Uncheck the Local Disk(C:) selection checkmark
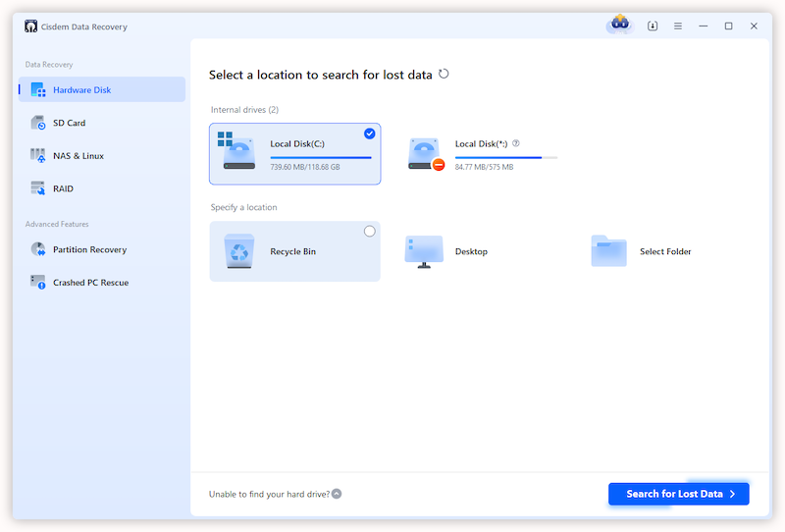The image size is (785, 532). (x=369, y=133)
